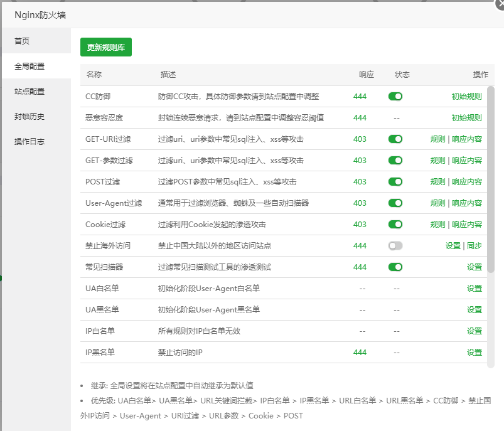Turn off GET-参数过滤
The image size is (504, 431).
click(395, 160)
